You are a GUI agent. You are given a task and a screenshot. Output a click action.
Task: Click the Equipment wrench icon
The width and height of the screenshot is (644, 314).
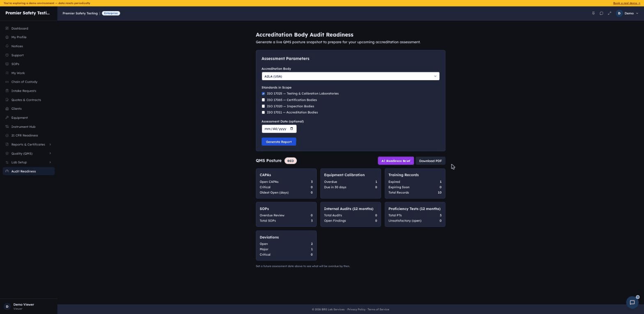click(7, 118)
